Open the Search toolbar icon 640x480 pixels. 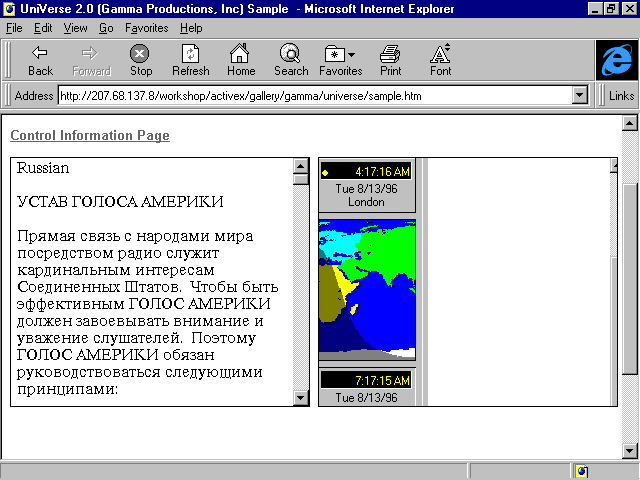tap(291, 60)
